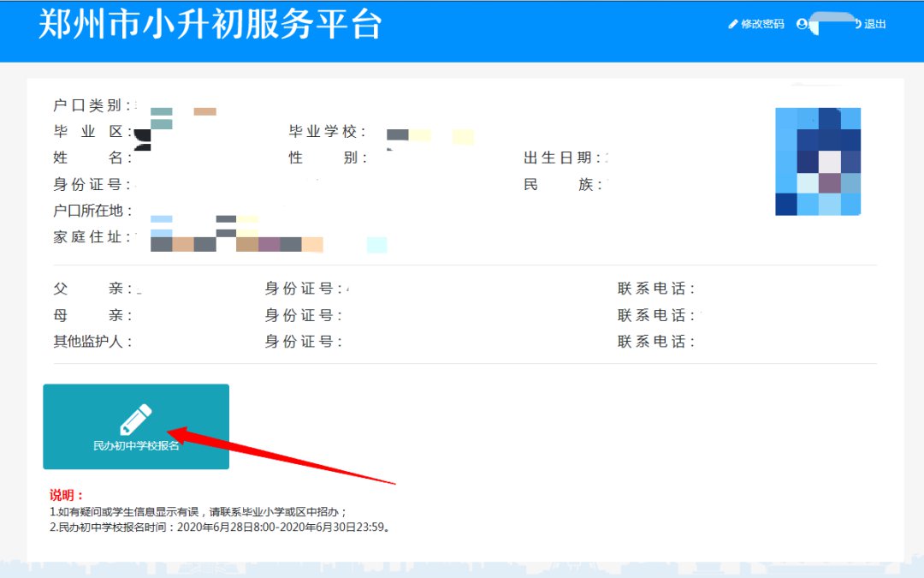The height and width of the screenshot is (578, 924).
Task: Click the 母亲 row label
Action: pyautogui.click(x=92, y=316)
